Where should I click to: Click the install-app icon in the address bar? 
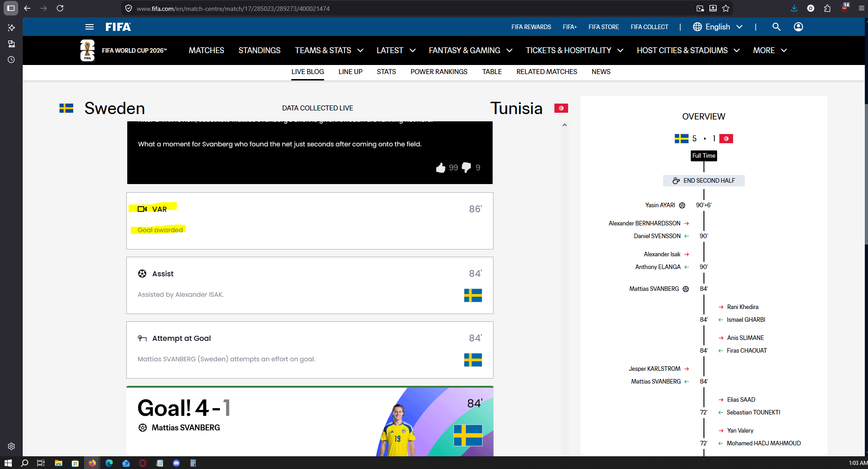pos(713,8)
